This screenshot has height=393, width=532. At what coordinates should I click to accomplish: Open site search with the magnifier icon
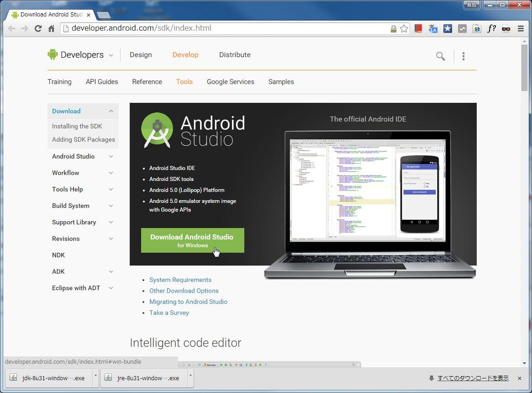[440, 56]
